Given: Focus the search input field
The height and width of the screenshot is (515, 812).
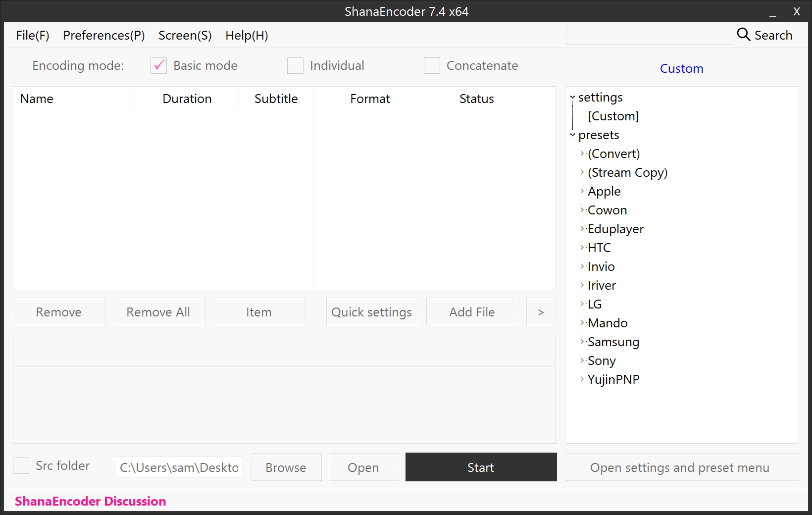Looking at the screenshot, I should click(650, 34).
